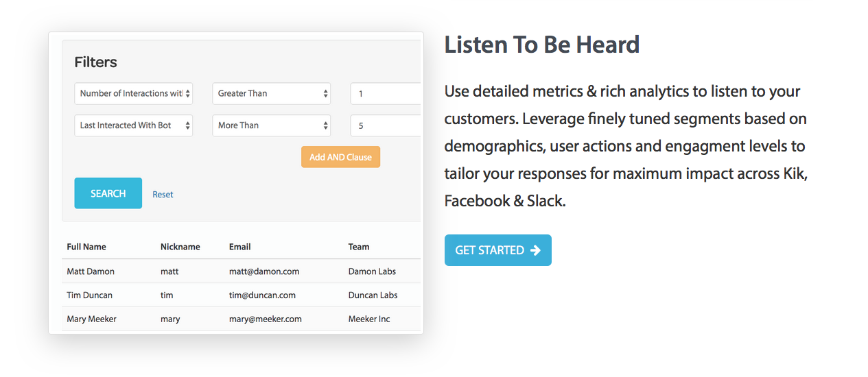Click the Reset link

click(x=163, y=195)
